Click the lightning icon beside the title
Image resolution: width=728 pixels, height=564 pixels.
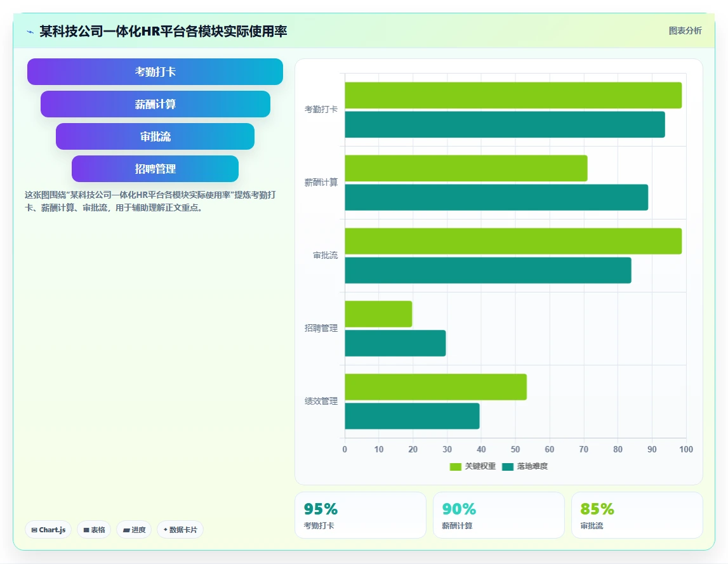coord(30,32)
